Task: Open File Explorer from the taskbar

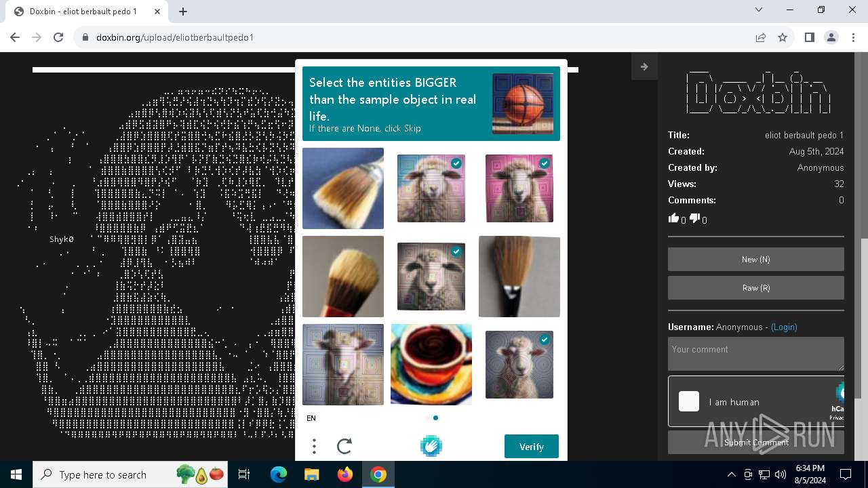Action: coord(311,474)
